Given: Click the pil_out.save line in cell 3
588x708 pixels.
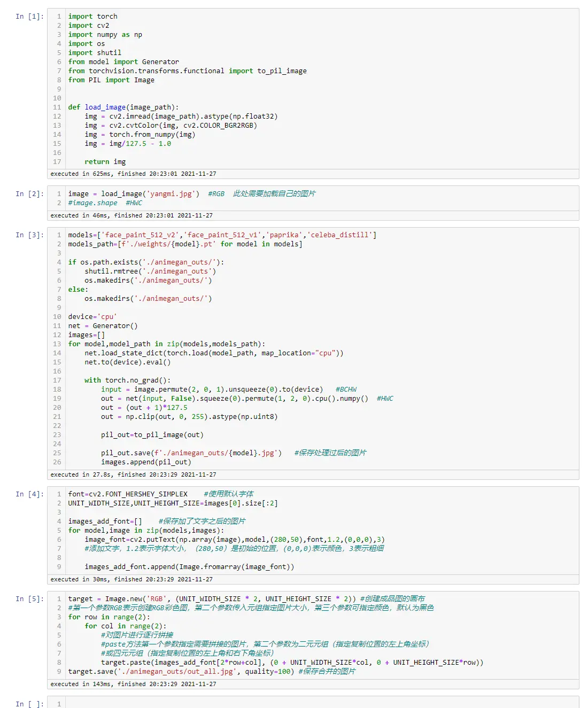Looking at the screenshot, I should pos(191,453).
